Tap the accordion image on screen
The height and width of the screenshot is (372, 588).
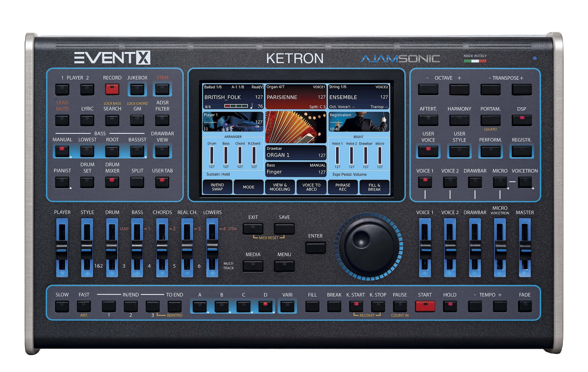[x=296, y=127]
